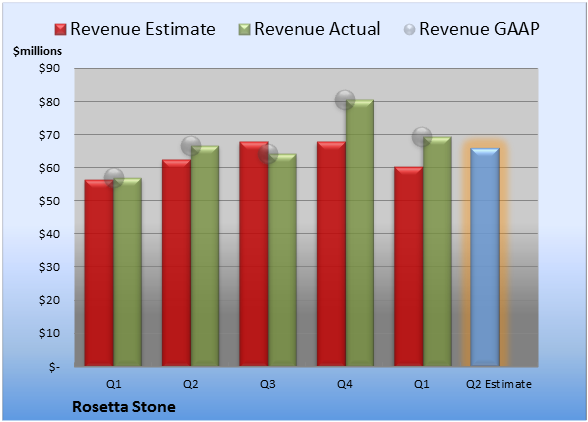Click the 'Q2 Estimate' x-axis label
This screenshot has height=422, width=588.
(499, 384)
